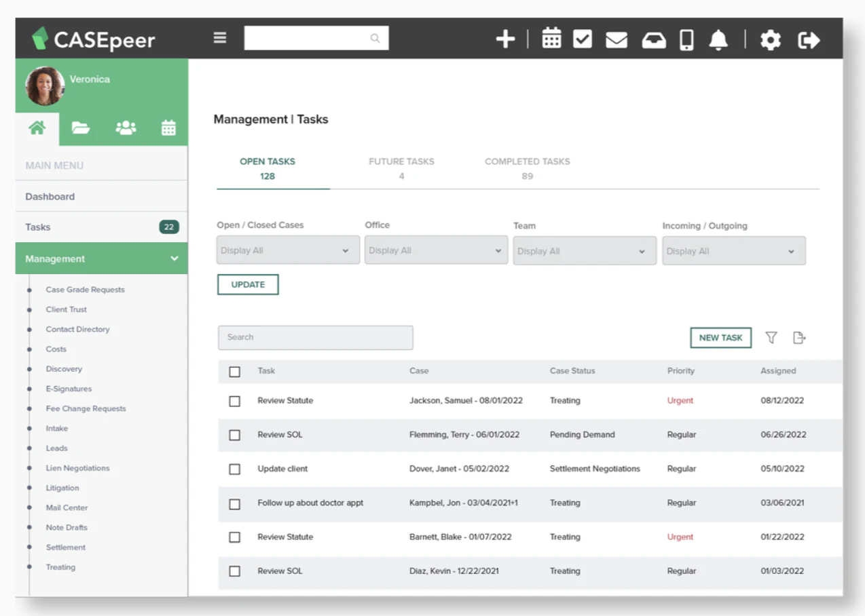Open the settings gear icon
865x616 pixels.
coord(770,40)
